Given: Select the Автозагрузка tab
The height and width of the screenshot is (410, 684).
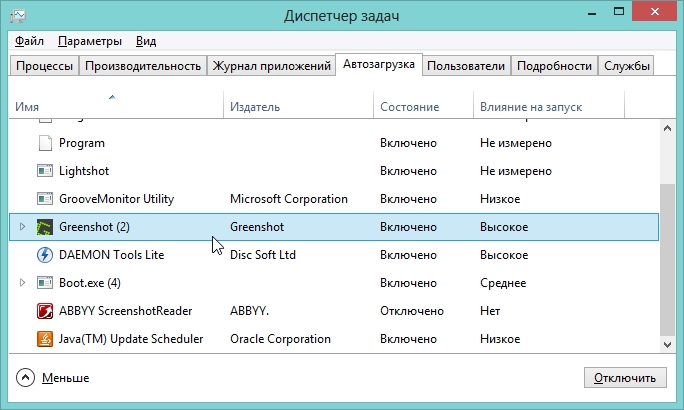Looking at the screenshot, I should coord(379,65).
